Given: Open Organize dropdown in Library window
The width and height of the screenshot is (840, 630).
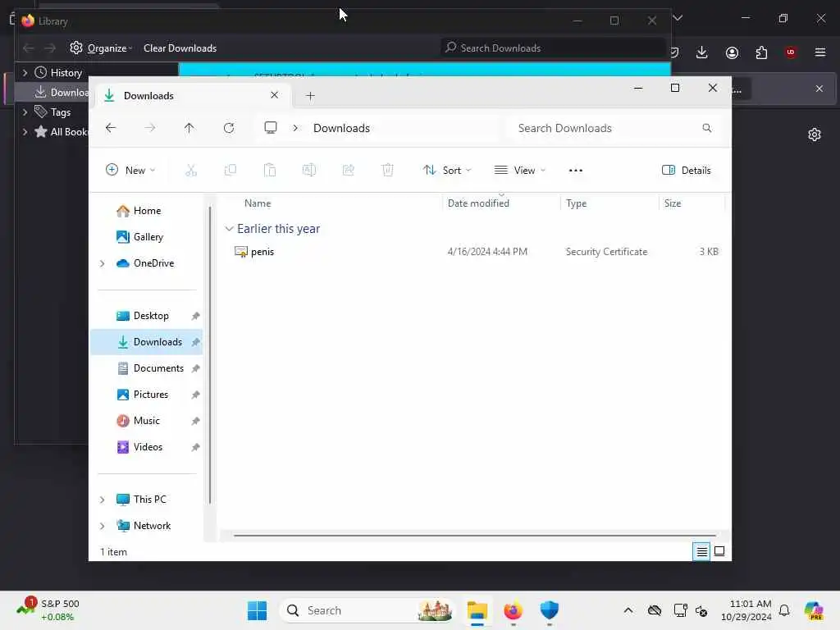Looking at the screenshot, I should click(101, 48).
